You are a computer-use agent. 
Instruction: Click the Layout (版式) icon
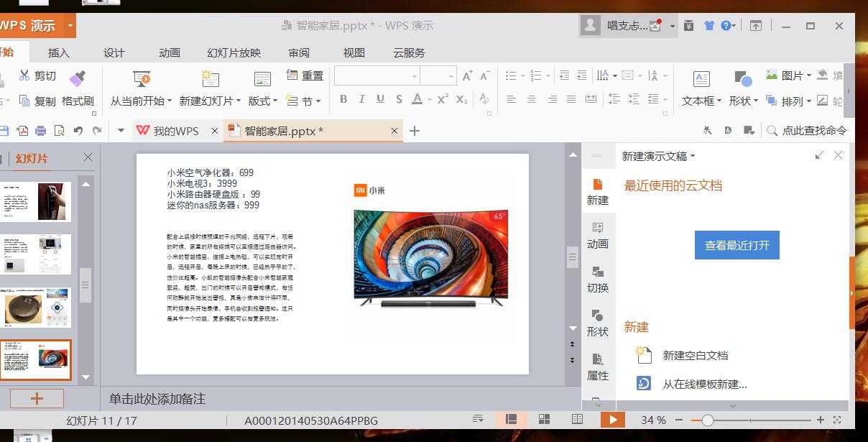262,79
